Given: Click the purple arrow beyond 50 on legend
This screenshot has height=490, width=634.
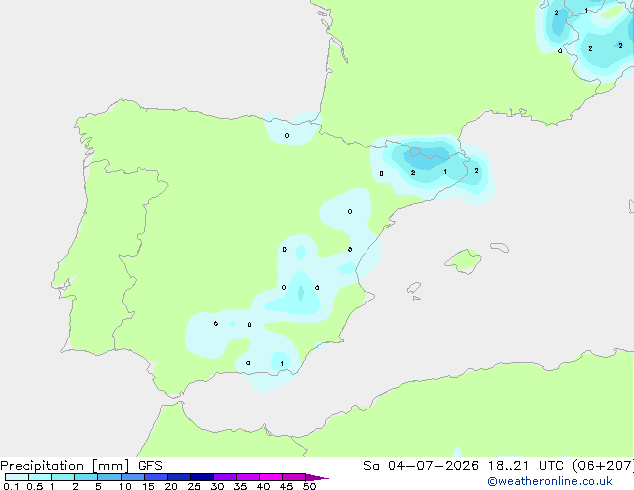Looking at the screenshot, I should point(317,477).
